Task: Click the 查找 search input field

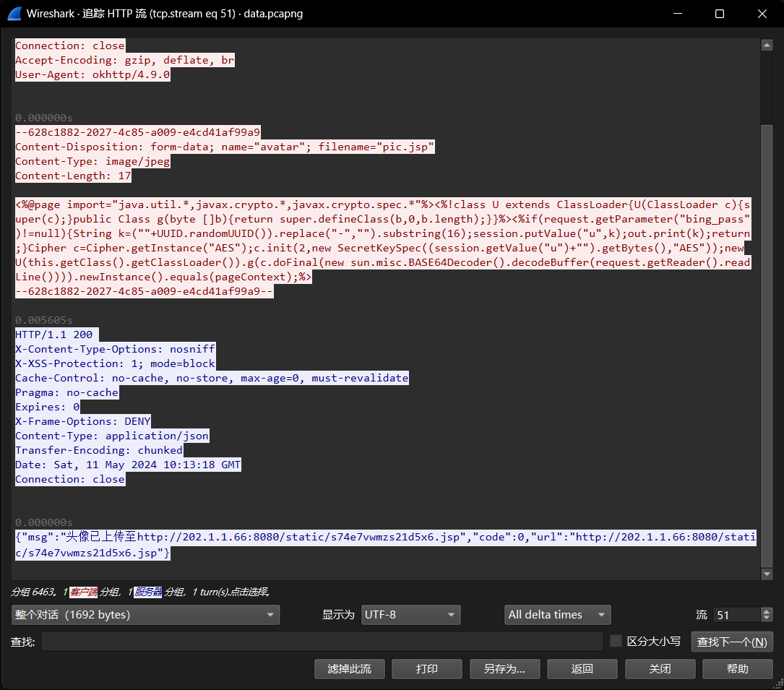Action: 322,642
